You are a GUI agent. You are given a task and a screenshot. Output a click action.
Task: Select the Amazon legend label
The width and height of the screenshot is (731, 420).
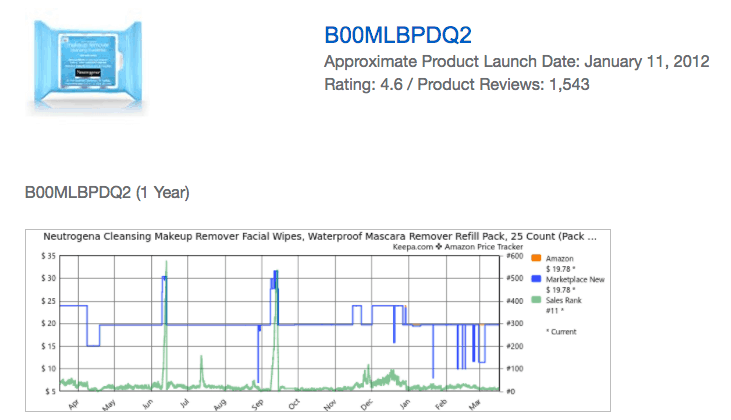pos(559,258)
